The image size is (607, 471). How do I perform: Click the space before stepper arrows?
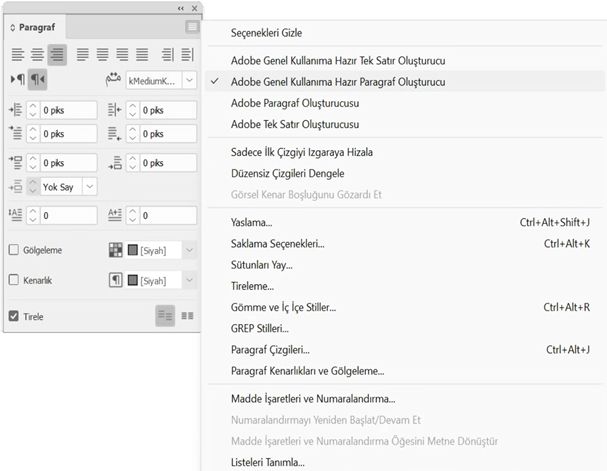(33, 163)
